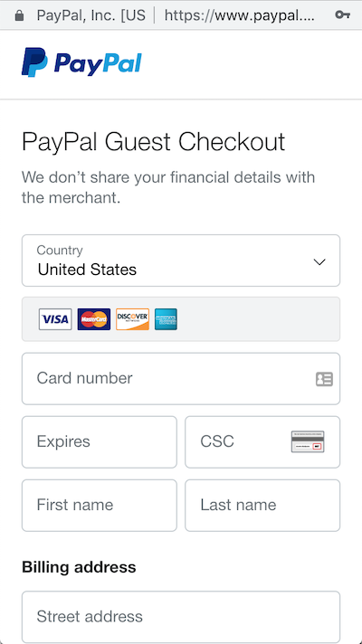
Task: Click the PayPal Guest Checkout heading
Action: point(153,142)
